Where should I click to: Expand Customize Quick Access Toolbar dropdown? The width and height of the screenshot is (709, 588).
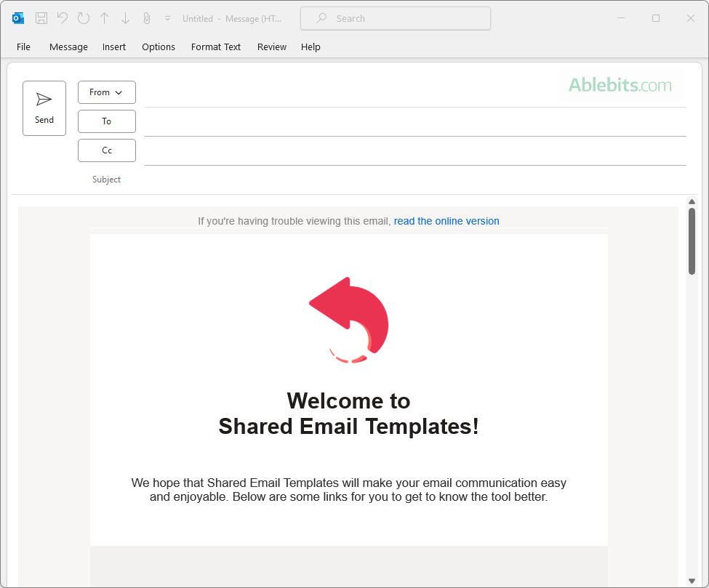pos(167,18)
